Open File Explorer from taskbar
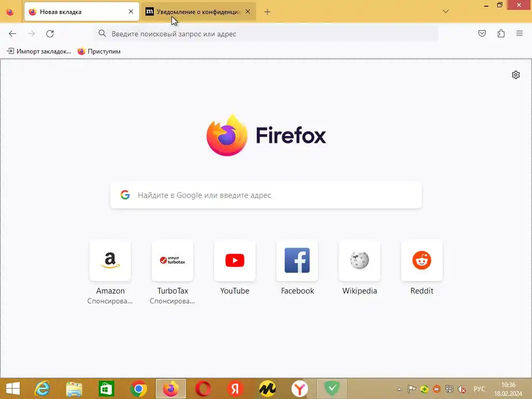The width and height of the screenshot is (532, 399). (x=74, y=389)
